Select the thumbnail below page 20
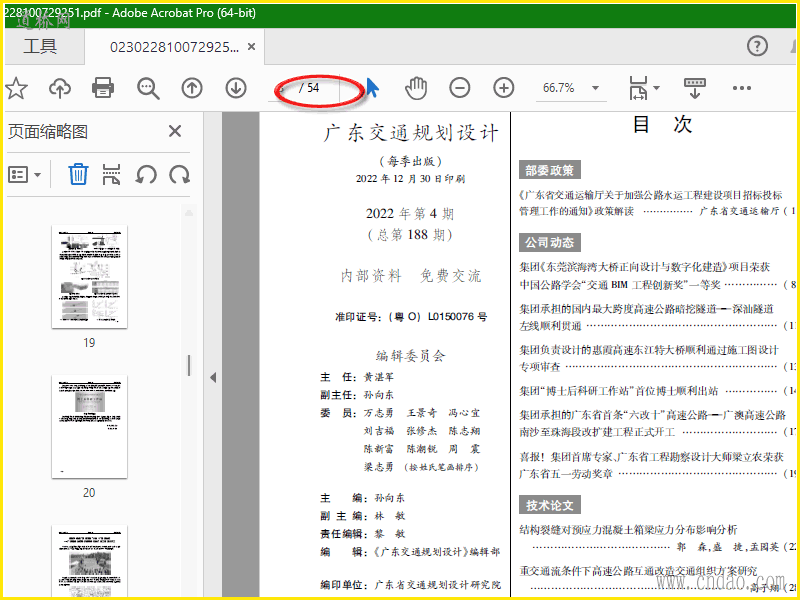800x600 pixels. pos(89,561)
